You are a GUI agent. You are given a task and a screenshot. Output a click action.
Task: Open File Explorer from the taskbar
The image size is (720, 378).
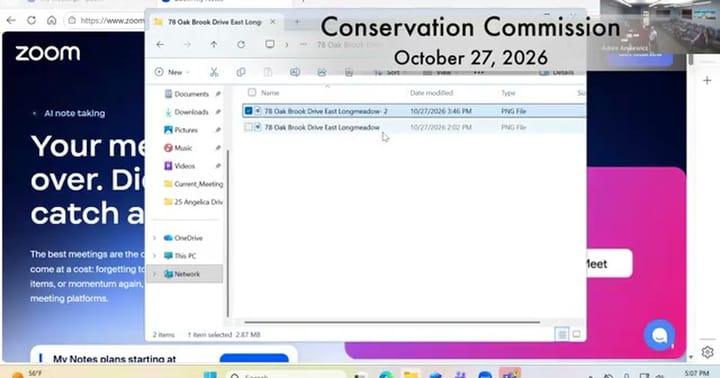(x=411, y=375)
